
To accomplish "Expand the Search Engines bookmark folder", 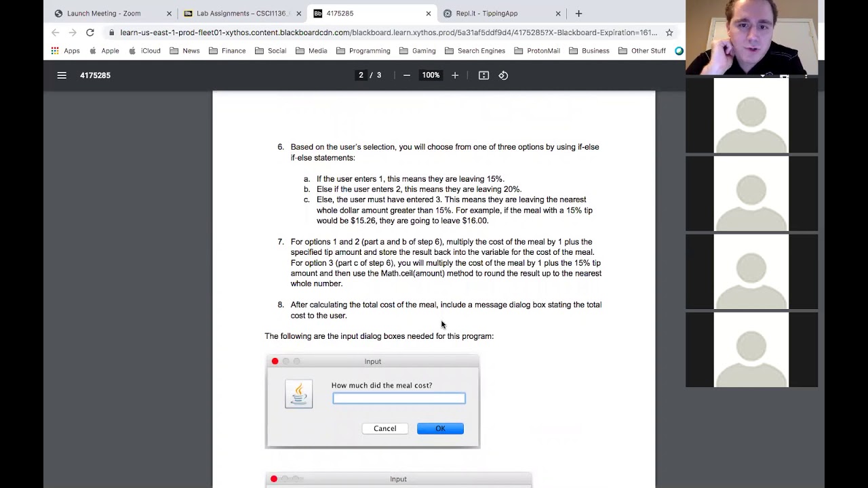I will pos(475,51).
